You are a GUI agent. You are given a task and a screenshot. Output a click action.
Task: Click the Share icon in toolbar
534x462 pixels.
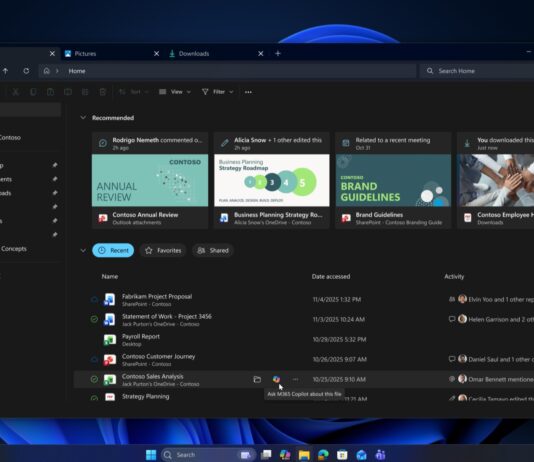(x=85, y=92)
